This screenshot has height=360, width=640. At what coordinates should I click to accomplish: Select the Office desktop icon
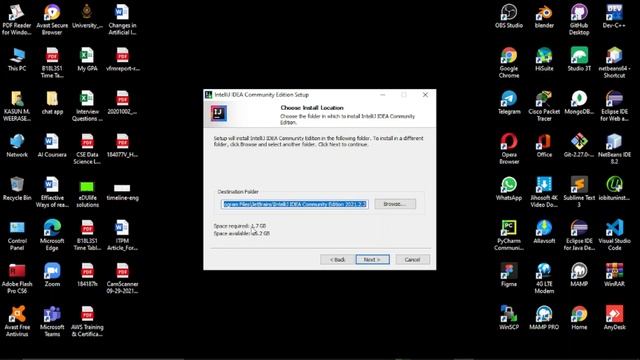(544, 146)
